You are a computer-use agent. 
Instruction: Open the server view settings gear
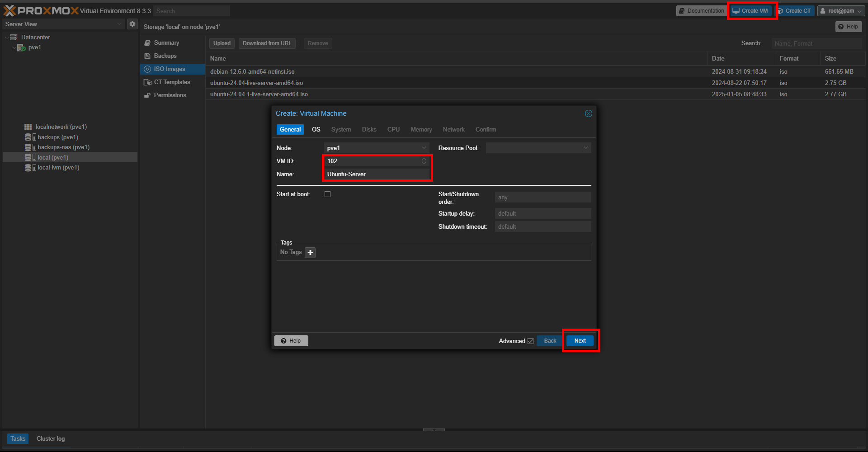[132, 24]
